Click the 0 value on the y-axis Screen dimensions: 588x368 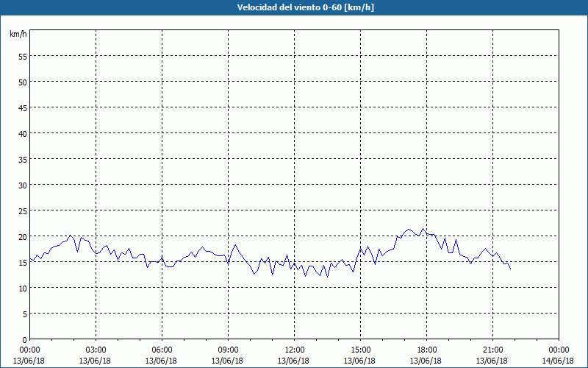pyautogui.click(x=25, y=340)
